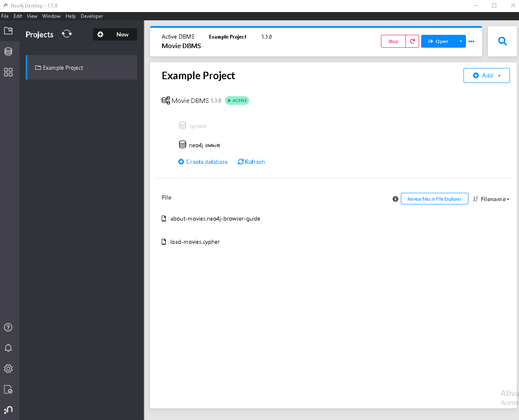The width and height of the screenshot is (519, 420).
Task: Open the Projects sidebar icon
Action: point(8,31)
